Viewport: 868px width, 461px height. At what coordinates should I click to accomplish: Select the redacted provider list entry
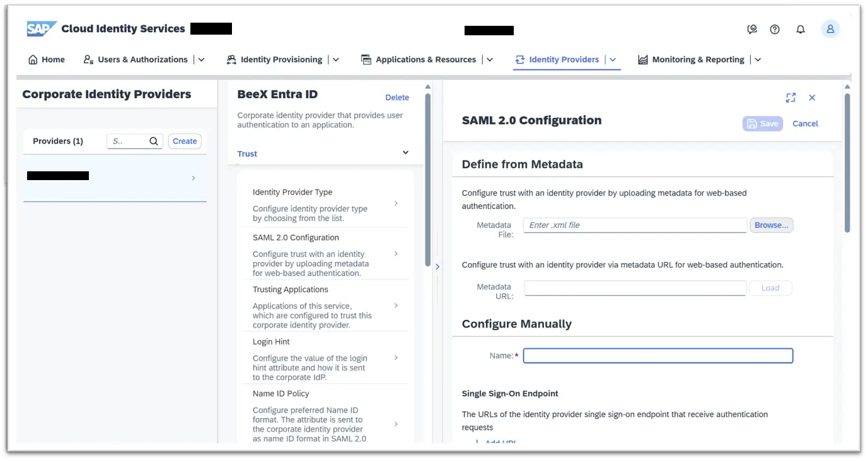115,178
